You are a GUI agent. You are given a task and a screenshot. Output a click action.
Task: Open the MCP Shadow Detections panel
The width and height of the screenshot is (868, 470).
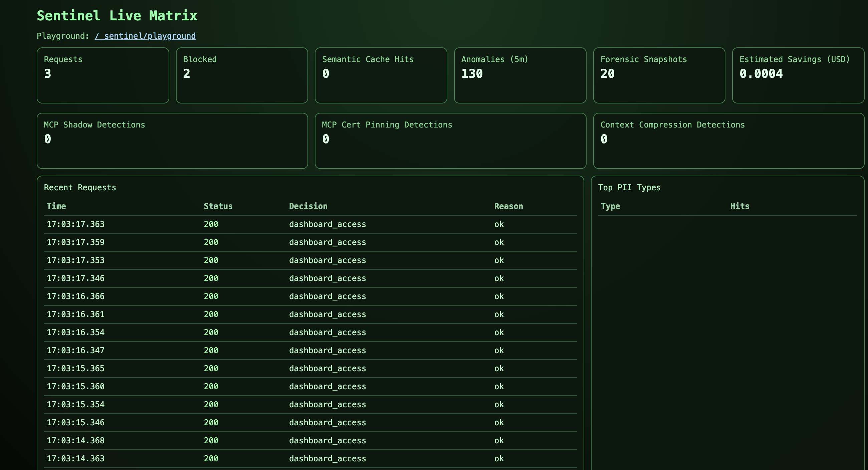172,141
